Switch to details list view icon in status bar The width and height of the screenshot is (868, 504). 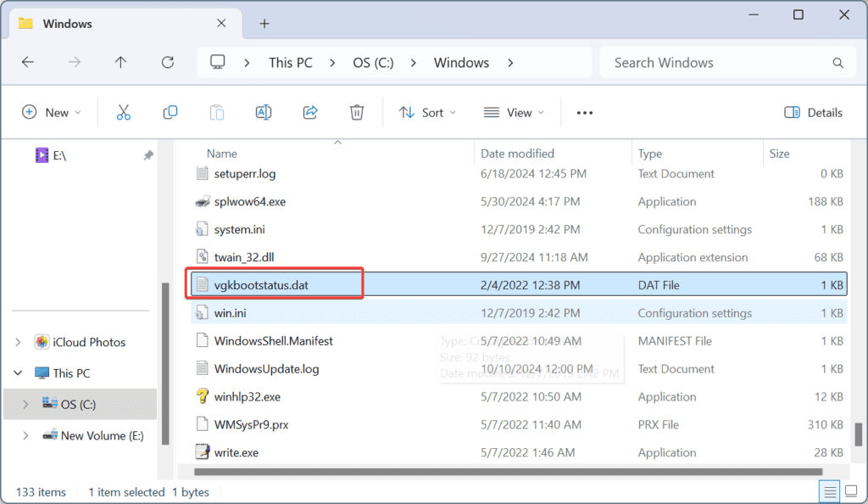click(x=829, y=491)
